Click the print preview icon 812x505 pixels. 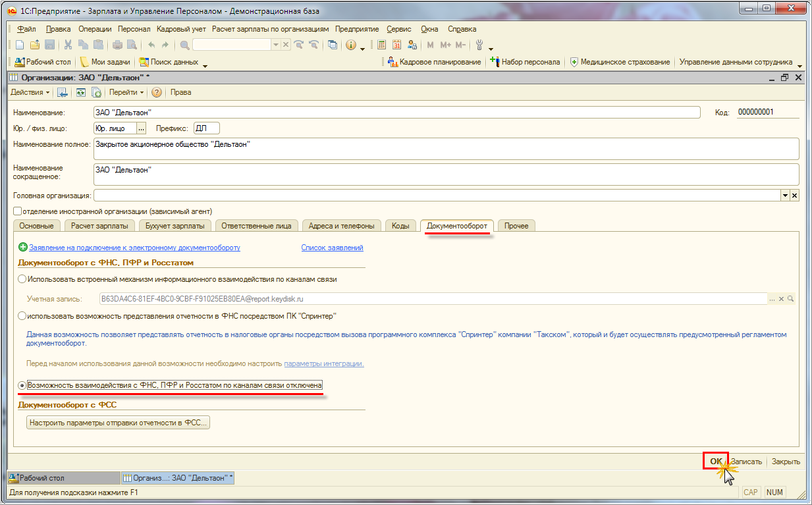[132, 45]
